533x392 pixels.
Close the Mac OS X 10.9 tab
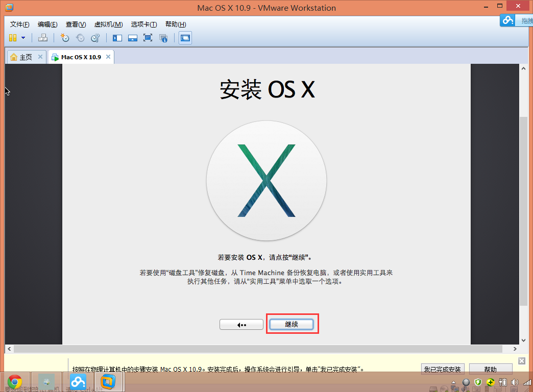108,57
